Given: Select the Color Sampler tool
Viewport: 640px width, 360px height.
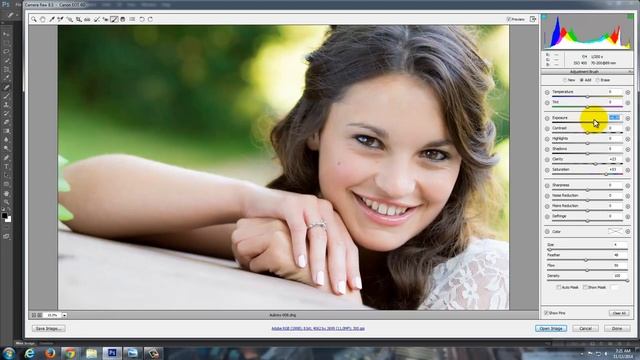Looking at the screenshot, I should [x=60, y=19].
